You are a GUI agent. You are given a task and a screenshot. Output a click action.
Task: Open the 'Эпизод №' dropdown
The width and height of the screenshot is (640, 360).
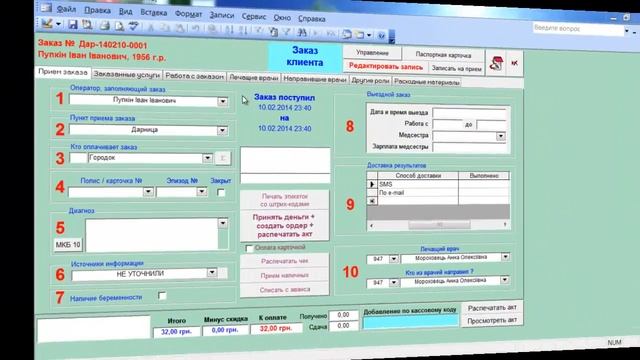coord(202,191)
